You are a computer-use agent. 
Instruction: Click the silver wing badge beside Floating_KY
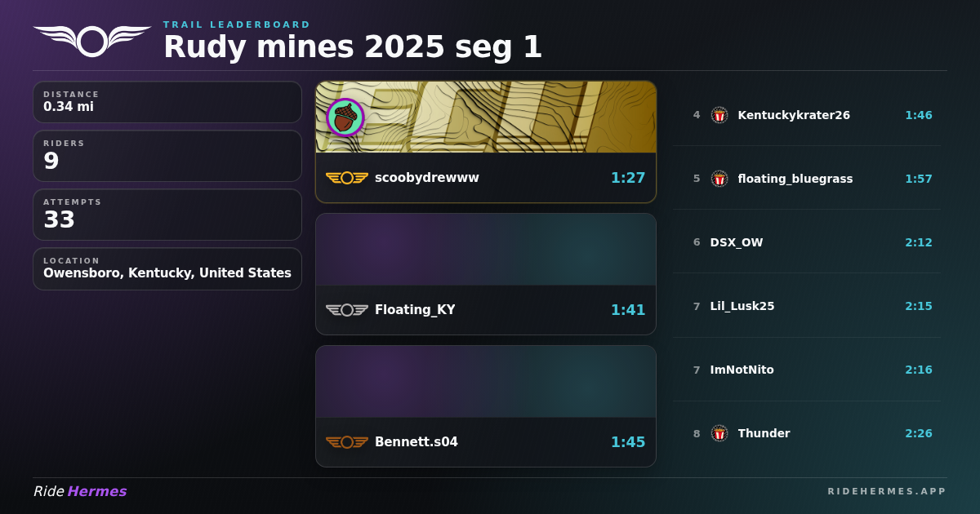[347, 310]
